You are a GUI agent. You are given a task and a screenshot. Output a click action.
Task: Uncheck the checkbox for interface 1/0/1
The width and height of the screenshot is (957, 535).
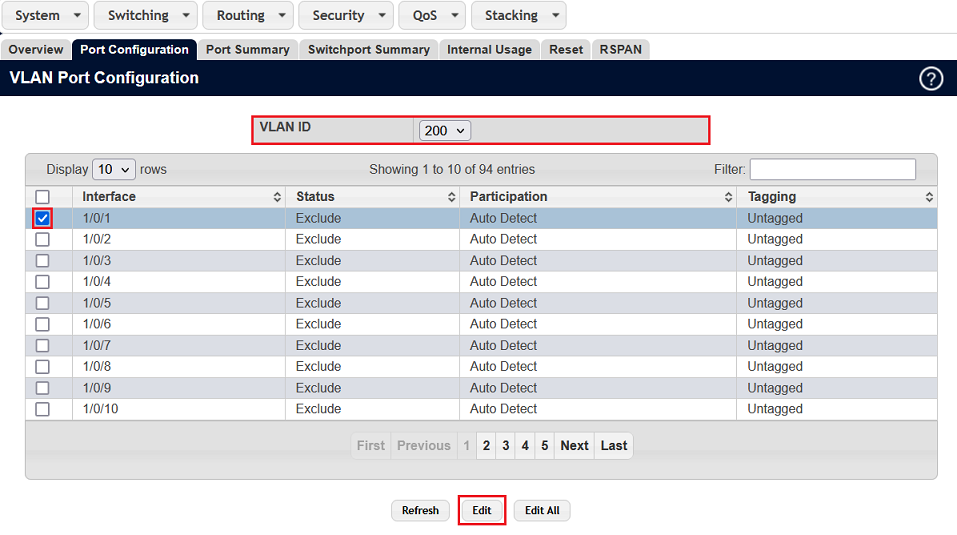pyautogui.click(x=42, y=218)
